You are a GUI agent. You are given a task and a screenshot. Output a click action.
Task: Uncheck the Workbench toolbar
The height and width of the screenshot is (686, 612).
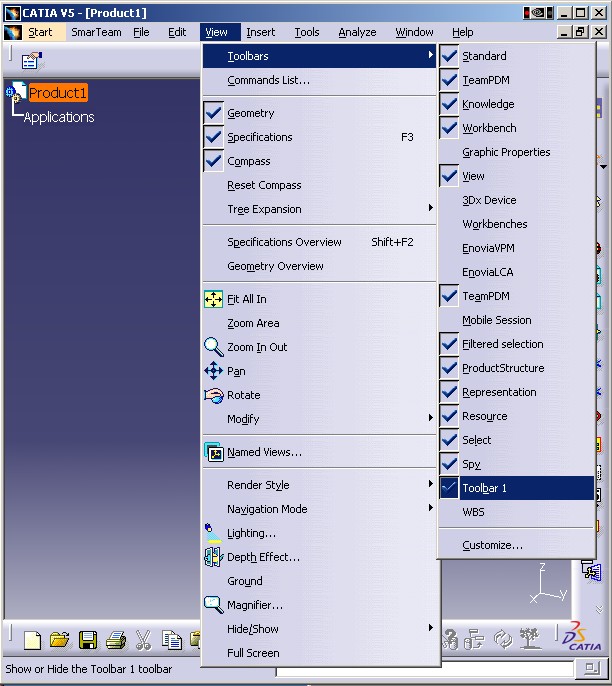516,128
